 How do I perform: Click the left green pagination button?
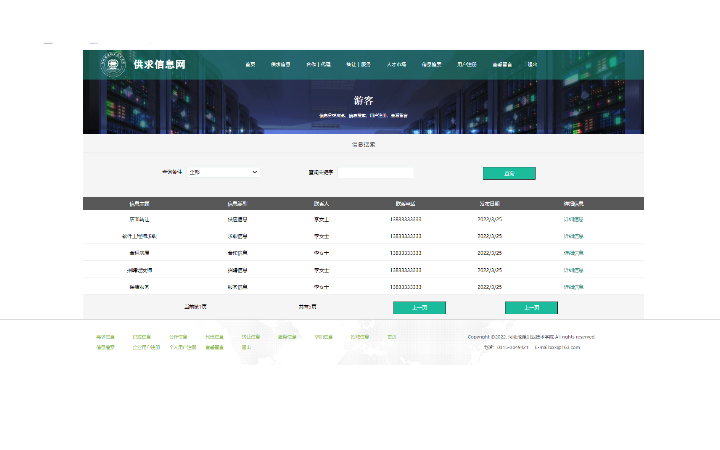(x=419, y=307)
